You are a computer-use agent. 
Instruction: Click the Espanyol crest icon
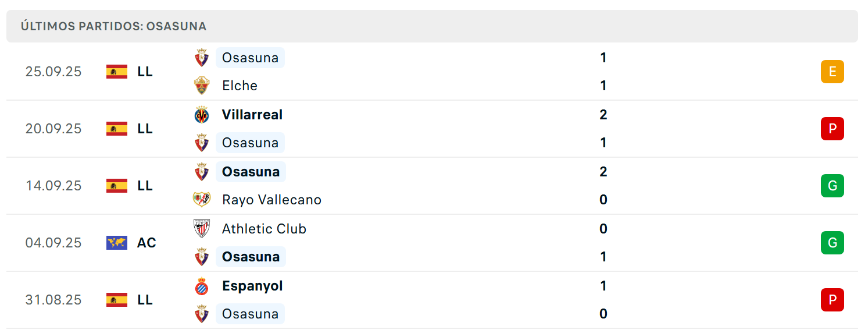tap(202, 286)
